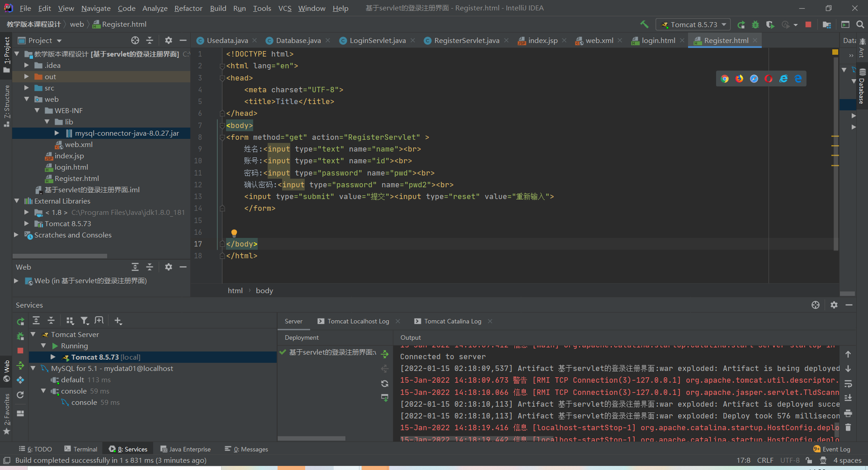Add a new service with plus icon
This screenshot has height=470, width=868.
pyautogui.click(x=118, y=320)
